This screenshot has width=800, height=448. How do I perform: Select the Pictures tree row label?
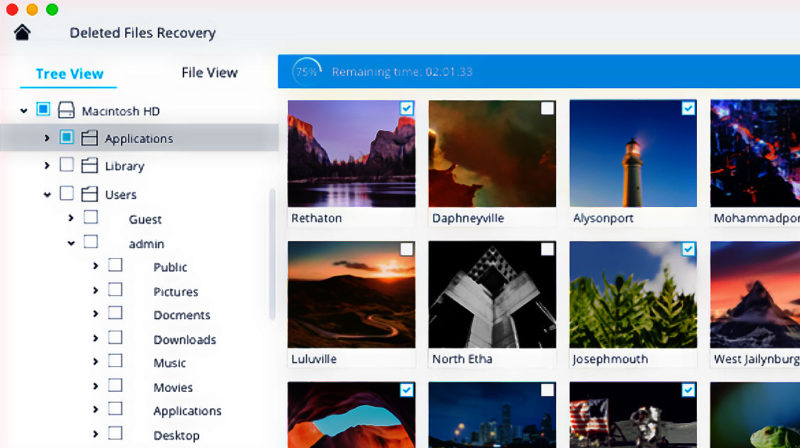pos(176,291)
